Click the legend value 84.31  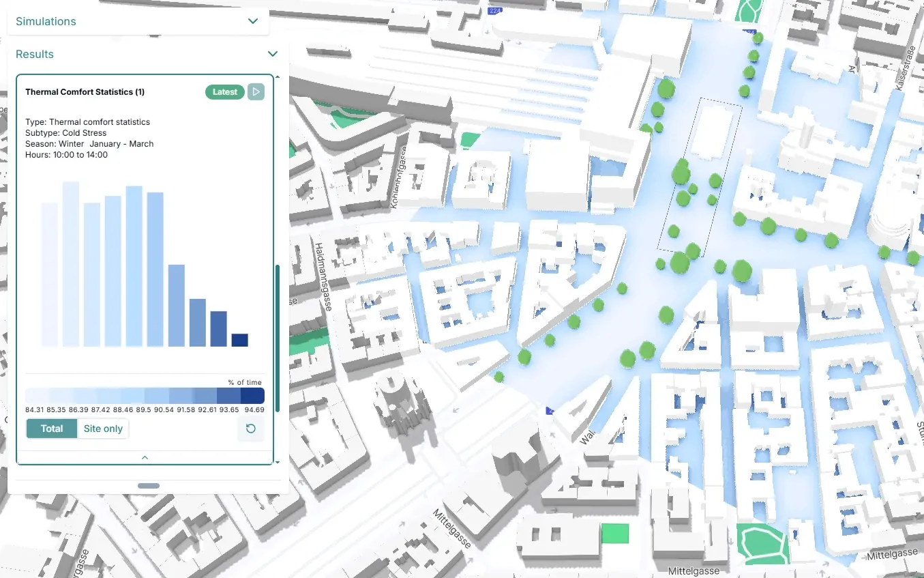click(36, 409)
